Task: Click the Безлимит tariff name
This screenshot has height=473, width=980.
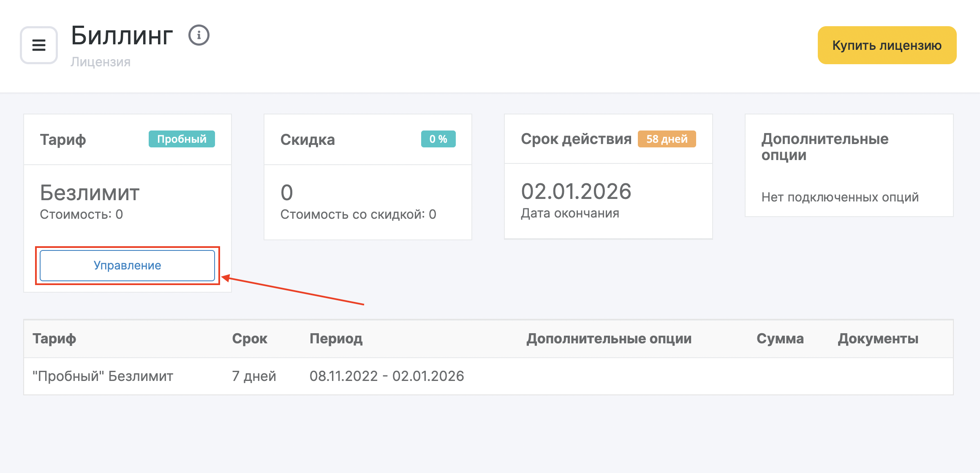Action: 90,193
